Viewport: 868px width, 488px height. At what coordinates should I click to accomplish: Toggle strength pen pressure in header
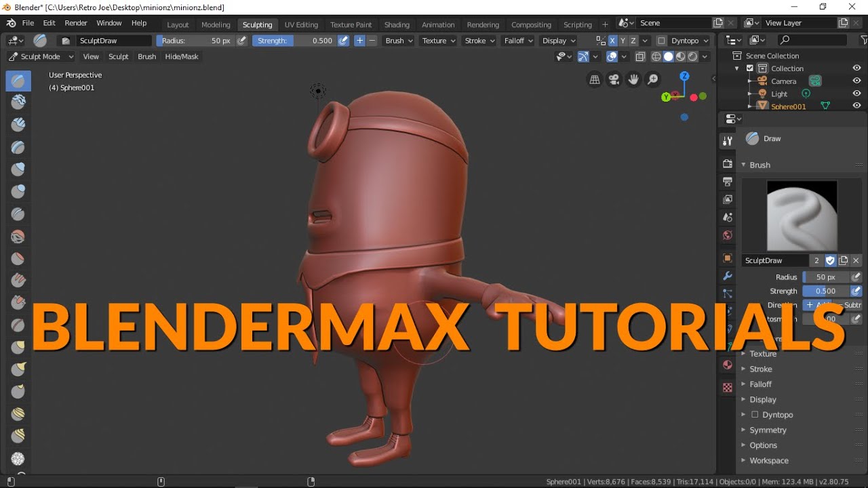click(x=344, y=41)
